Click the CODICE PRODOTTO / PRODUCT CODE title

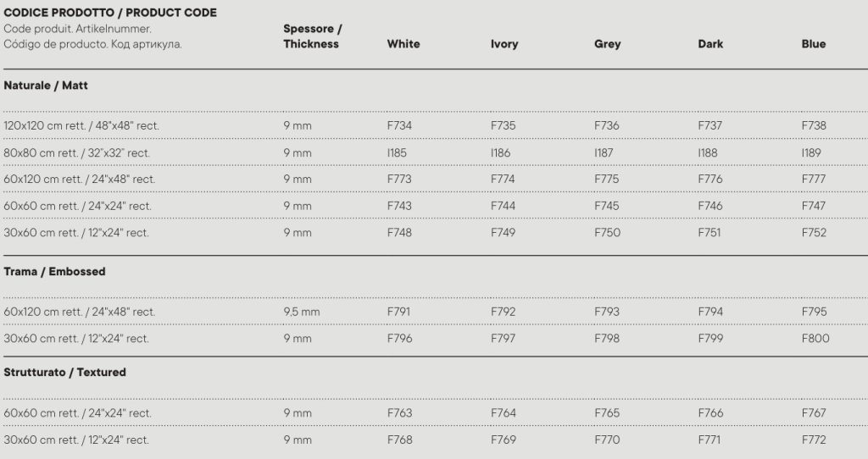pyautogui.click(x=110, y=13)
